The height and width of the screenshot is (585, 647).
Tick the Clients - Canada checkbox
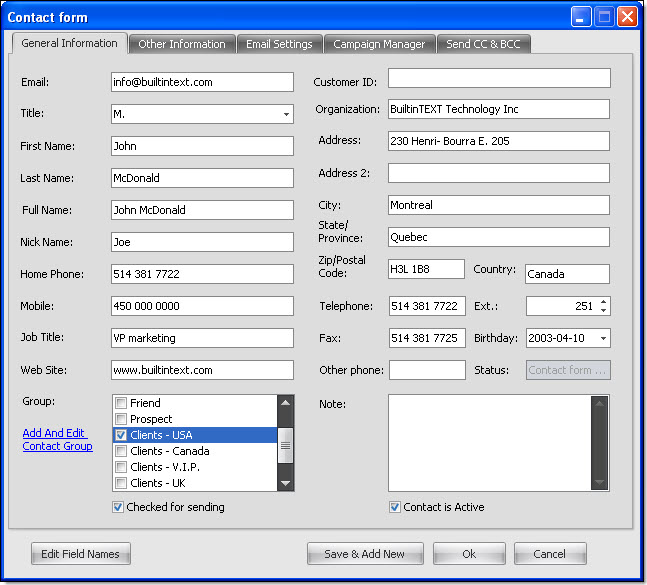click(x=121, y=451)
